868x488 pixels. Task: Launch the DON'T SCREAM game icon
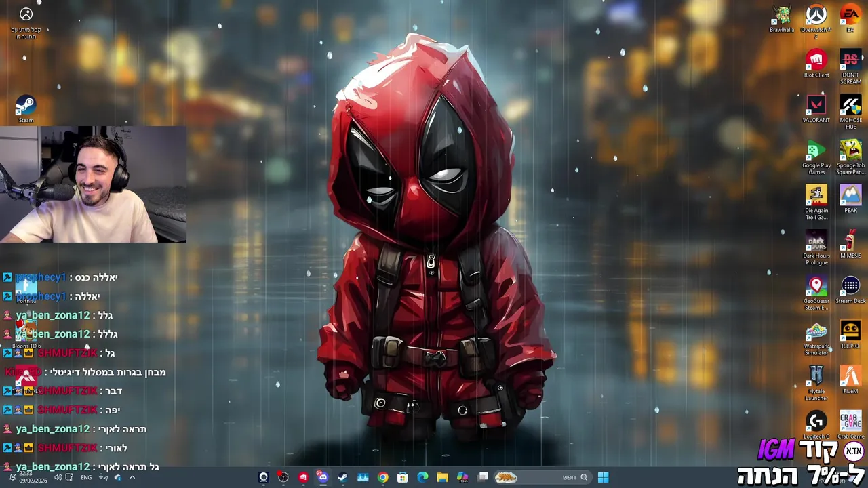pos(850,68)
